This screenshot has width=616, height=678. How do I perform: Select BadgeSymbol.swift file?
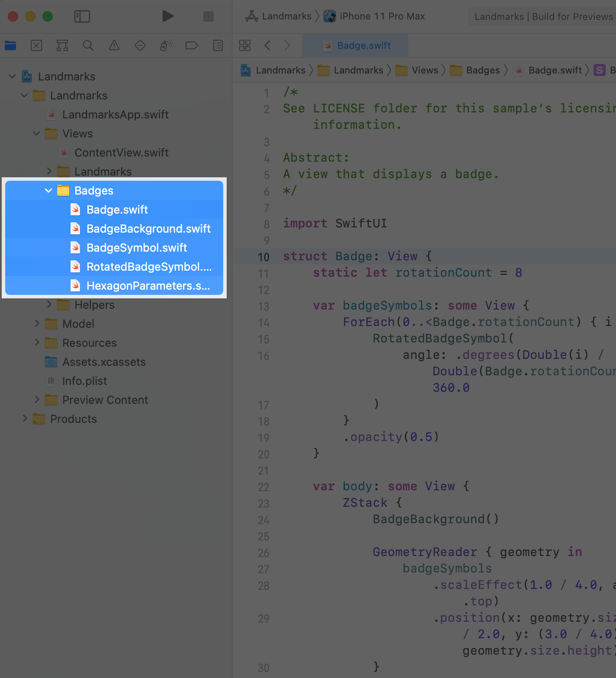tap(114, 248)
